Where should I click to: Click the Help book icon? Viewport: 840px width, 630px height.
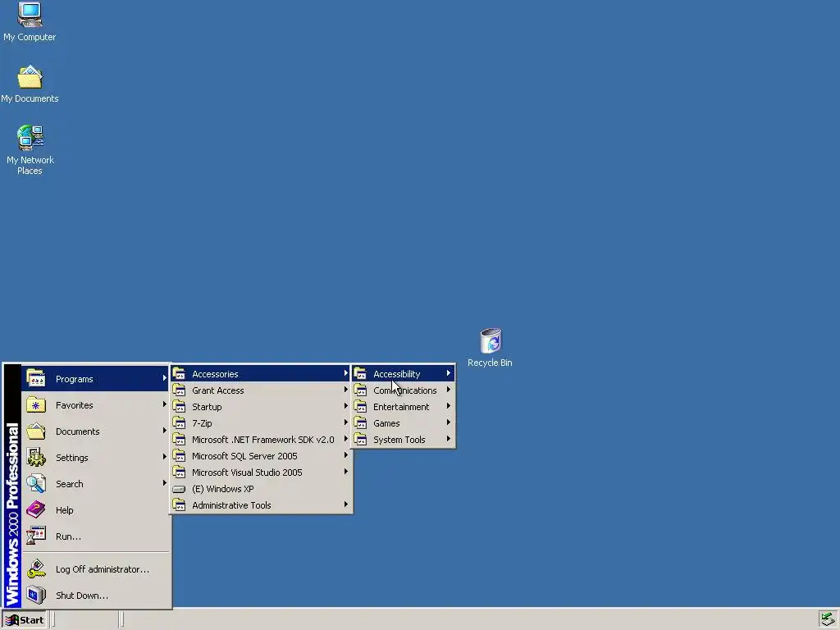click(36, 509)
